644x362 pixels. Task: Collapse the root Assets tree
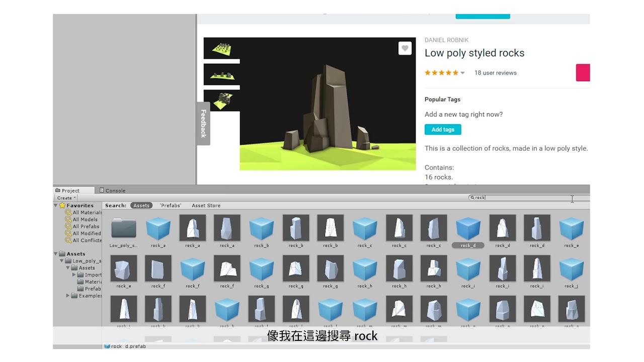(x=56, y=254)
